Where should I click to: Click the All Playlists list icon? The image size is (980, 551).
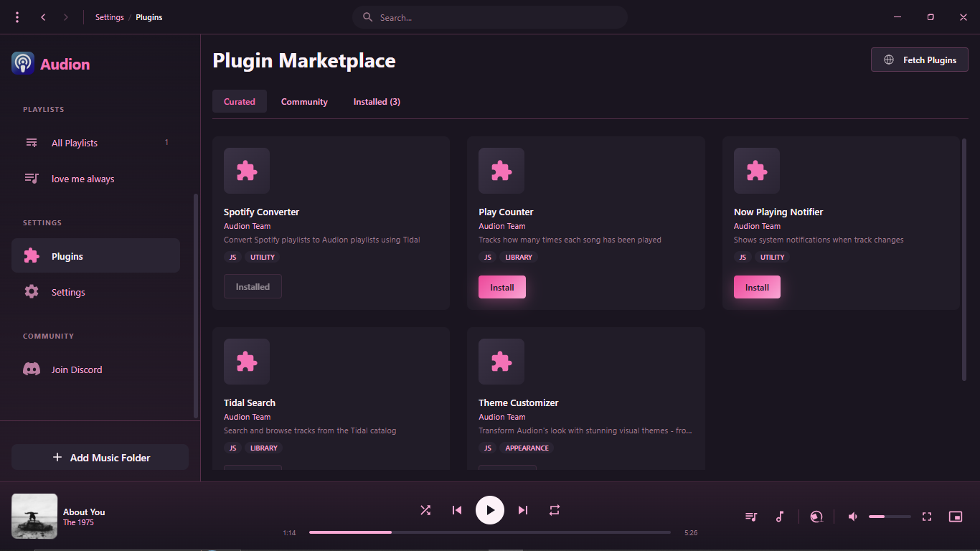[x=32, y=143]
